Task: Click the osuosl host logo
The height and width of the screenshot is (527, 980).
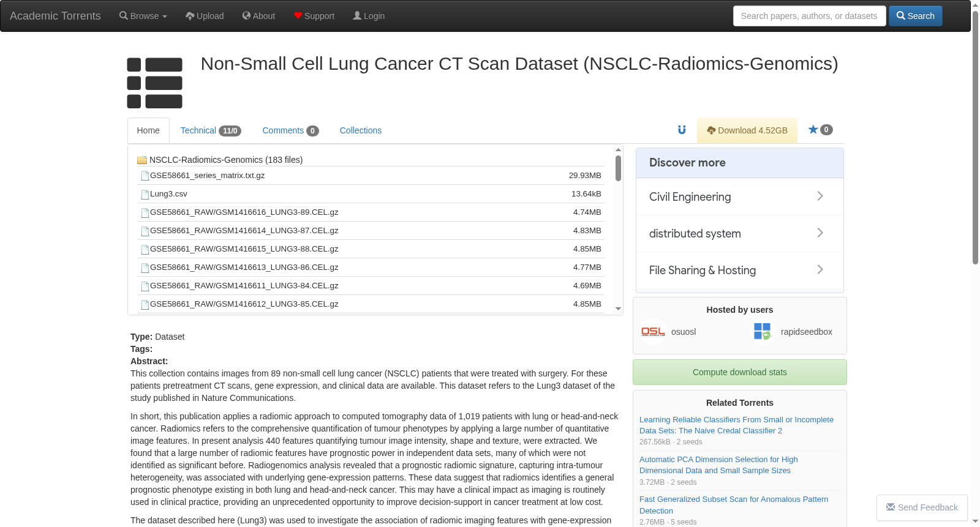Action: (x=653, y=332)
